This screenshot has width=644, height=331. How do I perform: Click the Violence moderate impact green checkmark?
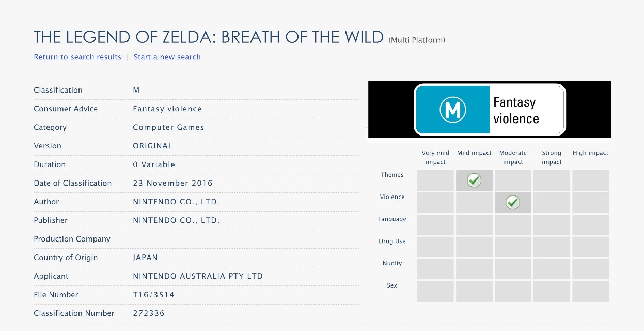tap(513, 202)
